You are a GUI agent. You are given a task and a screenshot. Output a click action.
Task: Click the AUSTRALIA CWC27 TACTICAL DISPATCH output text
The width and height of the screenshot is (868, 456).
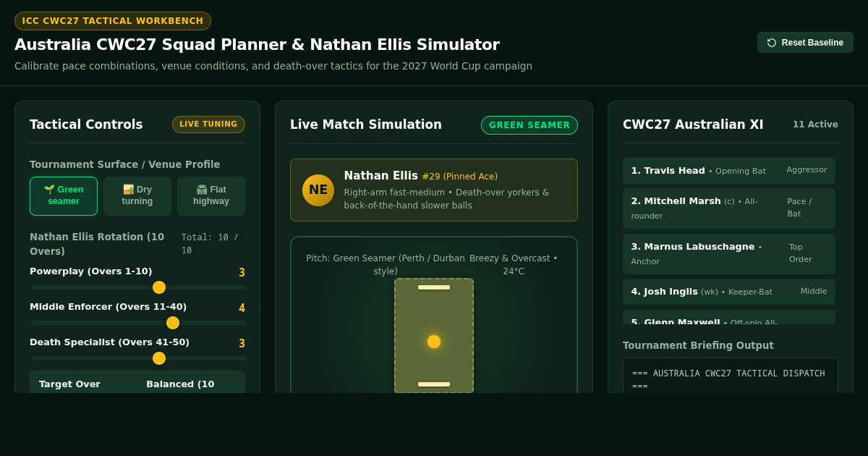click(x=728, y=380)
